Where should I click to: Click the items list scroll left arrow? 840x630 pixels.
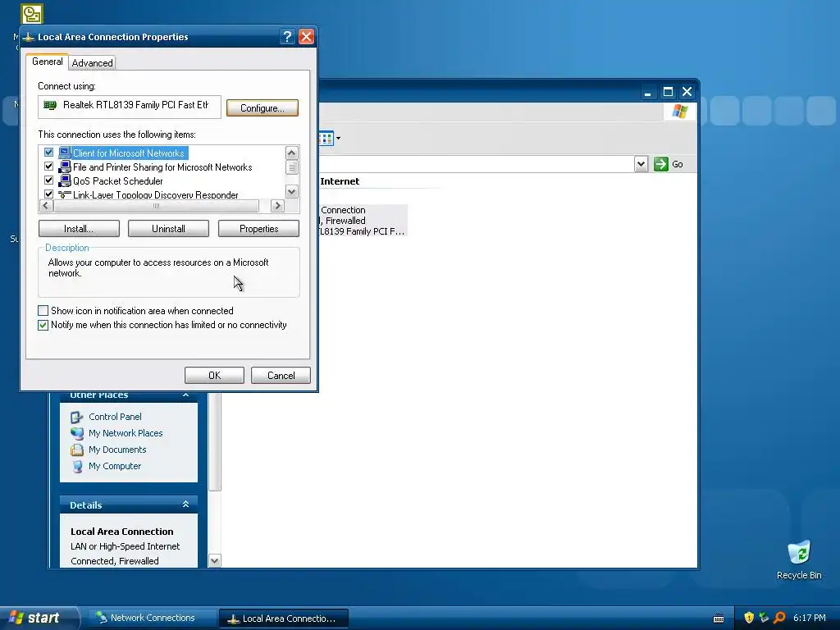[46, 206]
